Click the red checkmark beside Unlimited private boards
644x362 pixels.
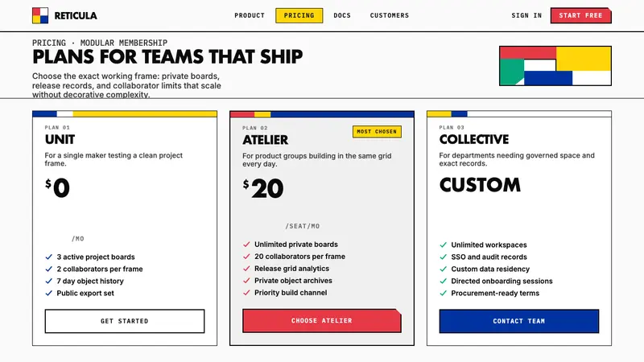(246, 245)
